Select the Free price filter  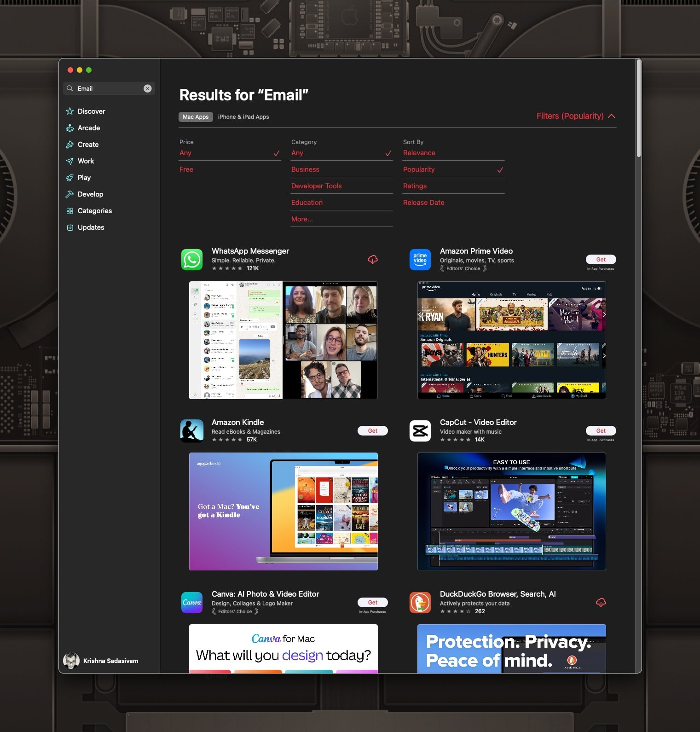186,169
